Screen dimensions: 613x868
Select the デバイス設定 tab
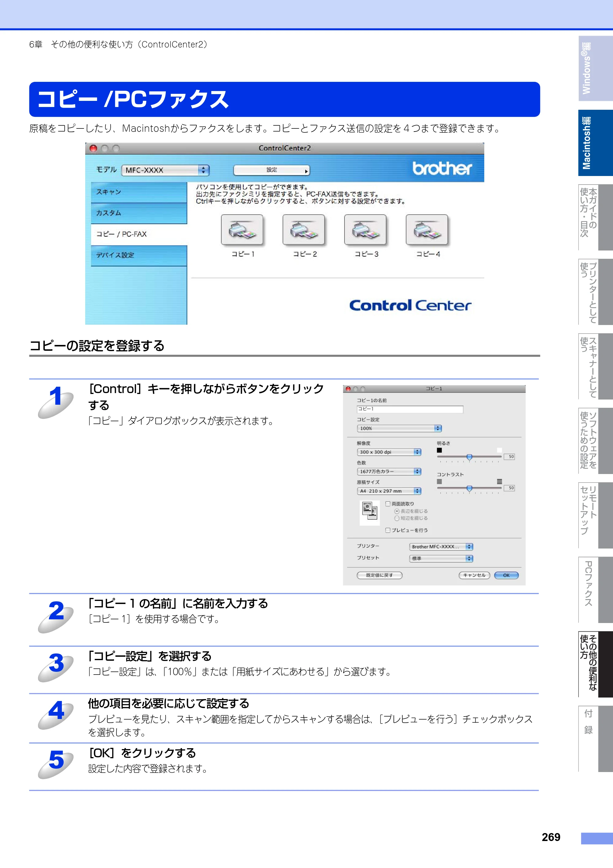point(139,256)
